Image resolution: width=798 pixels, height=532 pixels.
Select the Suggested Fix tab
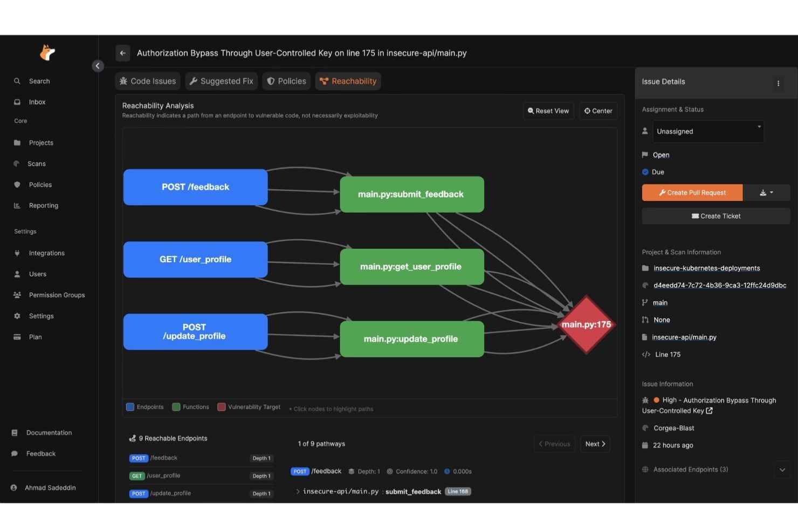pyautogui.click(x=221, y=81)
